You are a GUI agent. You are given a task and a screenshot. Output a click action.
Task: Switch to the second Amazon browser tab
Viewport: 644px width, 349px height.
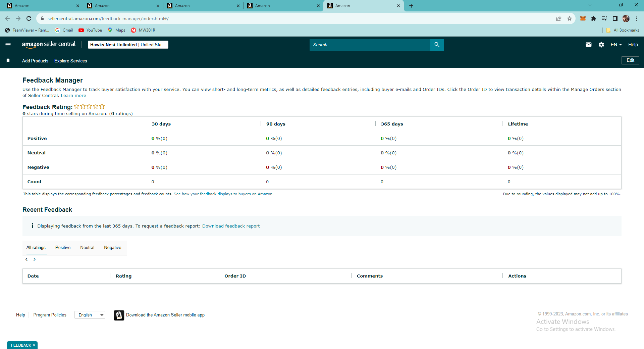click(123, 6)
